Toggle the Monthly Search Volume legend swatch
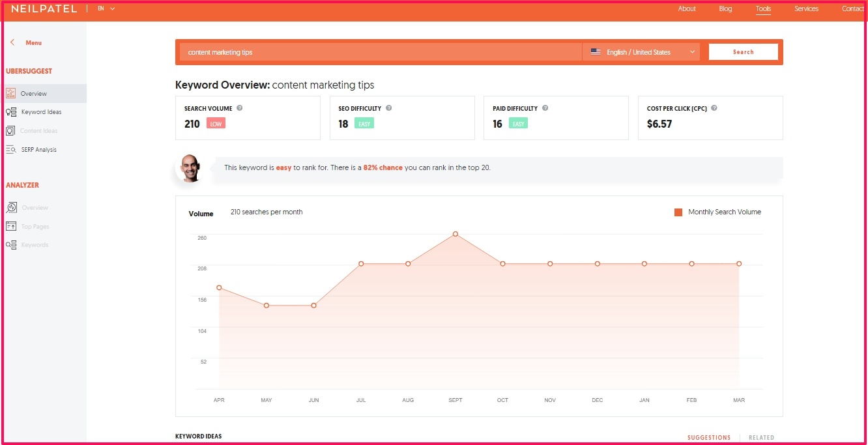Screen dimensions: 868x445 (x=678, y=212)
